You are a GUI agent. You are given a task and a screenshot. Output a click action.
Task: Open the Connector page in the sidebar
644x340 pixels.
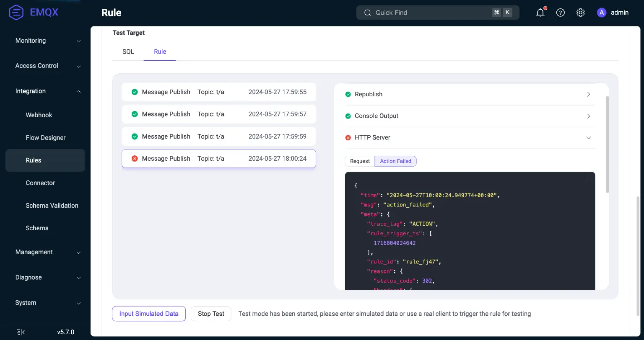tap(40, 183)
